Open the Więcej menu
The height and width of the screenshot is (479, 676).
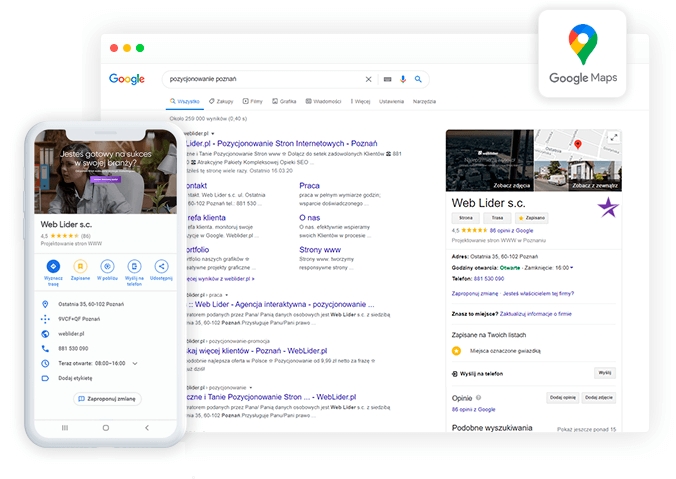360,101
